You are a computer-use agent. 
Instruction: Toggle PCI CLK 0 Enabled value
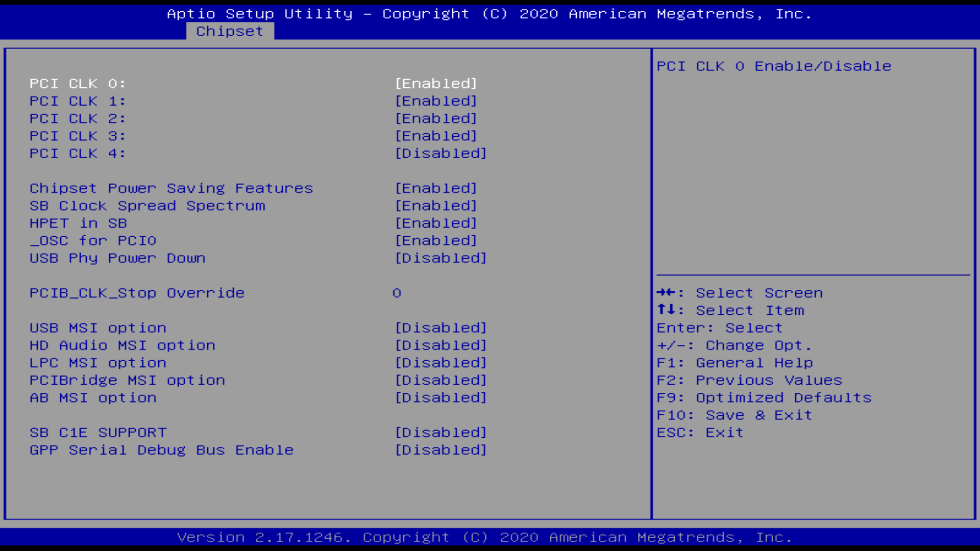click(436, 84)
